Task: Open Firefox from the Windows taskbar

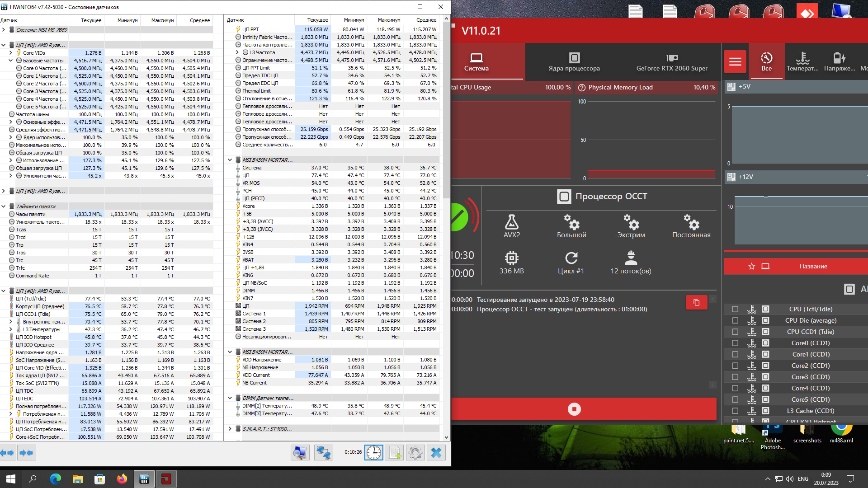Action: [122, 479]
